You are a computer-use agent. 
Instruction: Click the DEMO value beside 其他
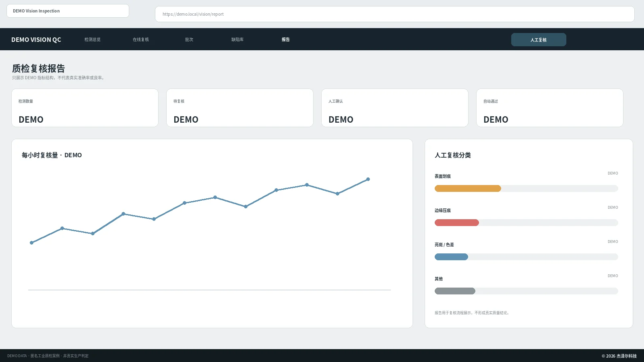click(x=613, y=276)
